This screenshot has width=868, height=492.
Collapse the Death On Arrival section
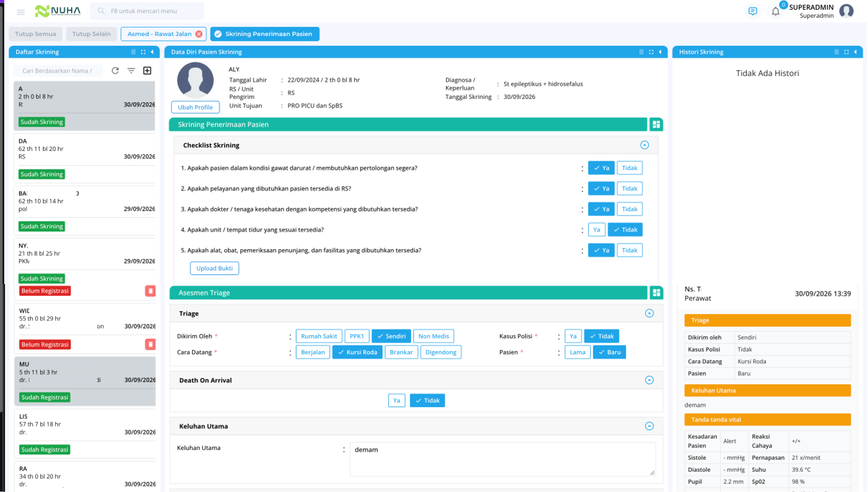coord(649,380)
